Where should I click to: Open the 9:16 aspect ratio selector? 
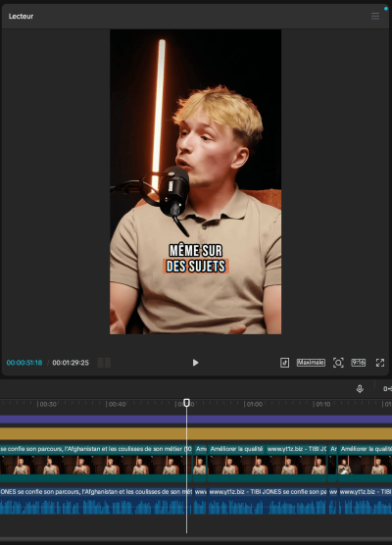(x=359, y=363)
